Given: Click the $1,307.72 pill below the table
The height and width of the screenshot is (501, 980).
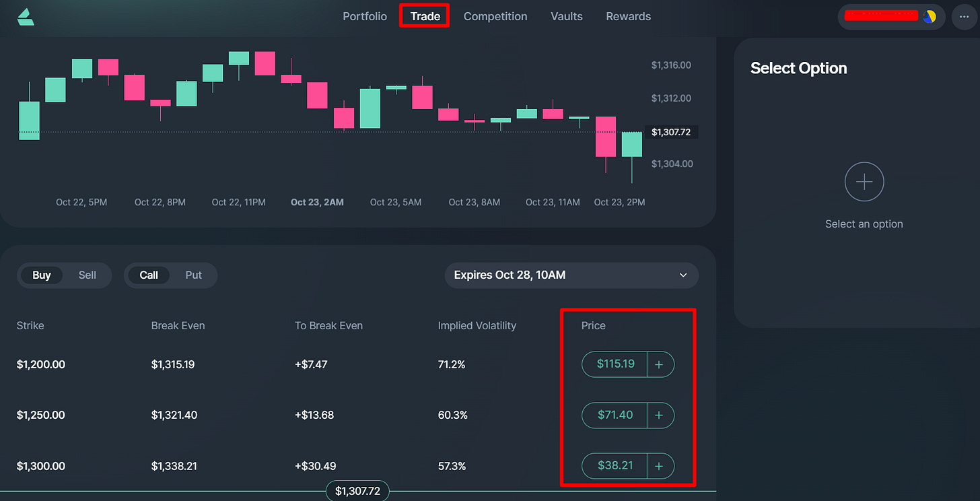Looking at the screenshot, I should click(x=357, y=491).
